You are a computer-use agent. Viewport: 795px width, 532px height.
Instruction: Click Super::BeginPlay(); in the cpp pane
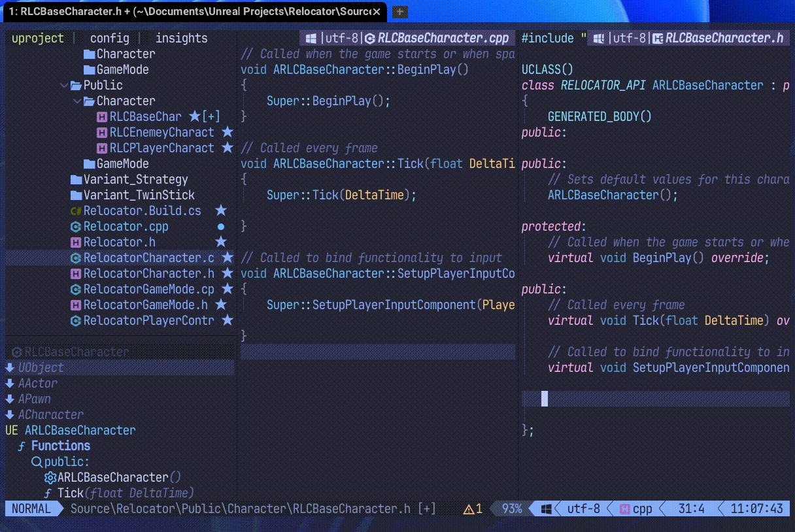(328, 101)
